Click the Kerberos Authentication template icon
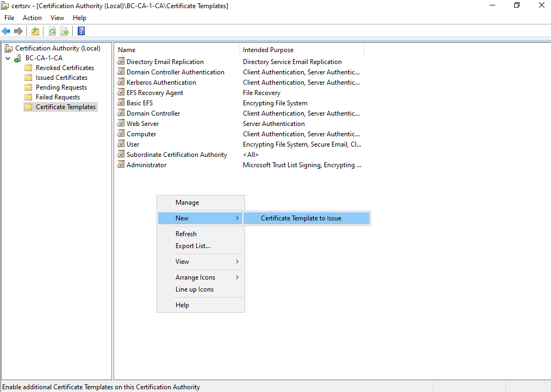The image size is (551, 392). click(121, 82)
